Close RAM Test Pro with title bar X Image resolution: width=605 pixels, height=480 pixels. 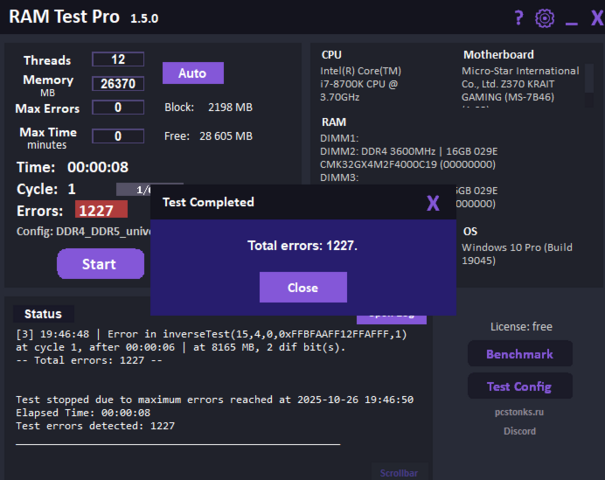click(x=595, y=18)
